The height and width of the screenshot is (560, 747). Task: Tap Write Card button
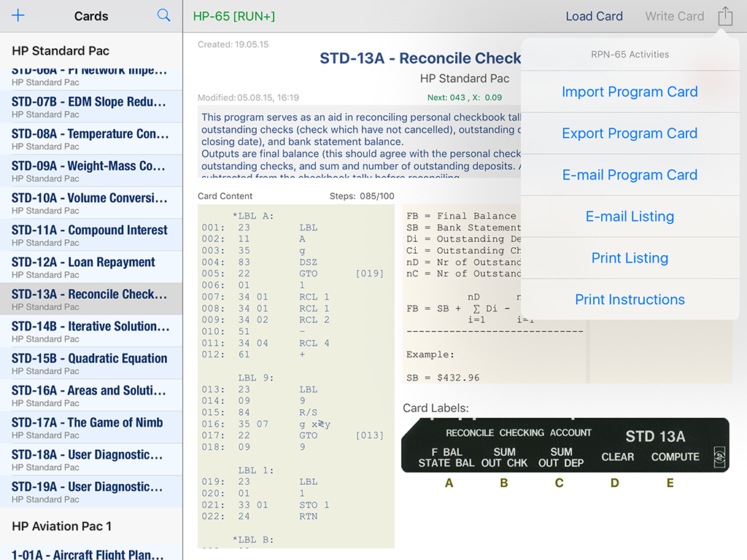(674, 16)
